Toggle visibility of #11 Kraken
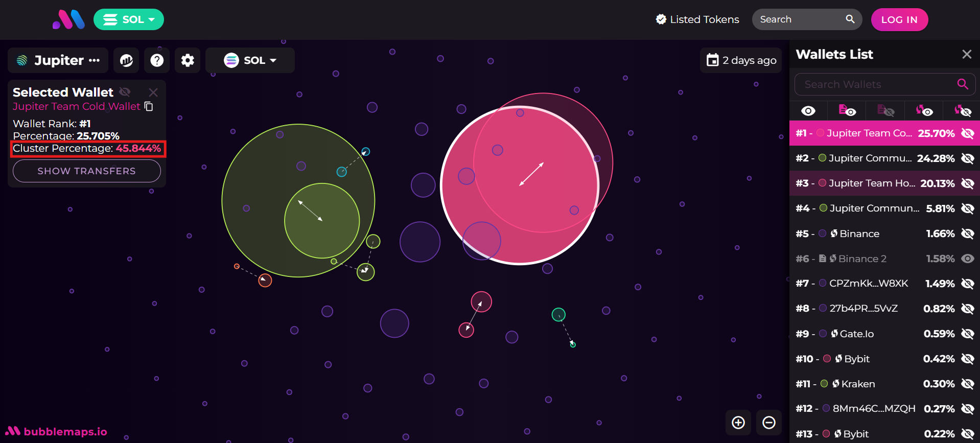The image size is (980, 443). (x=968, y=384)
